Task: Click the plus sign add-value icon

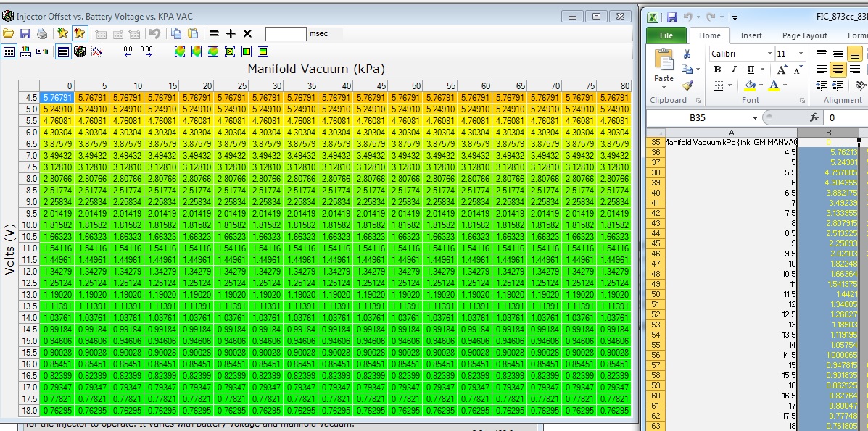Action: coord(231,33)
